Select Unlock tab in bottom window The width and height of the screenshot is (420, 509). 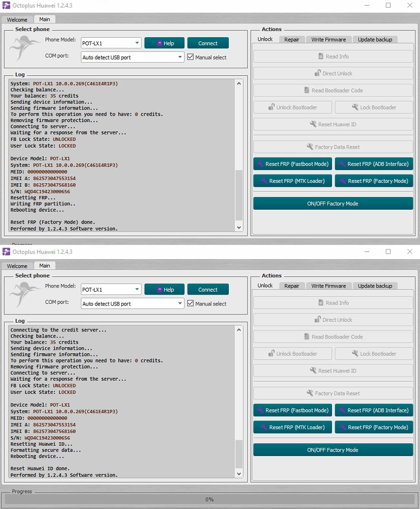[x=265, y=286]
